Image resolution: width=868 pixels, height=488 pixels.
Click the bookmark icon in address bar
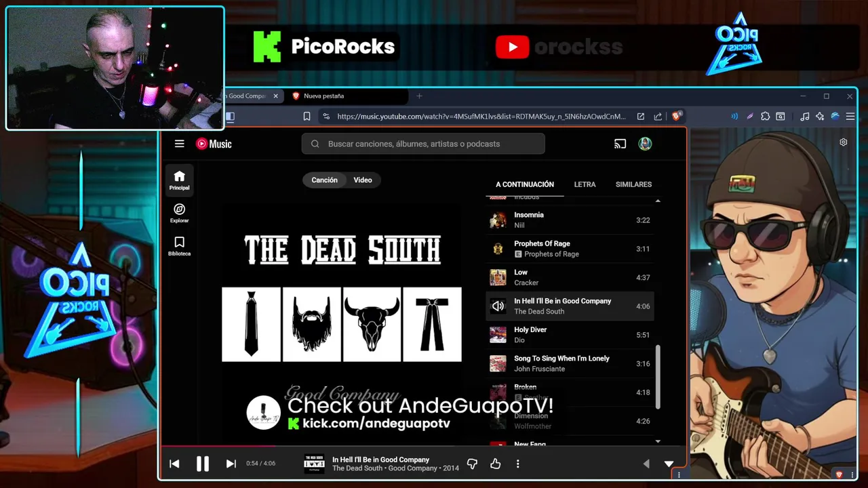307,117
